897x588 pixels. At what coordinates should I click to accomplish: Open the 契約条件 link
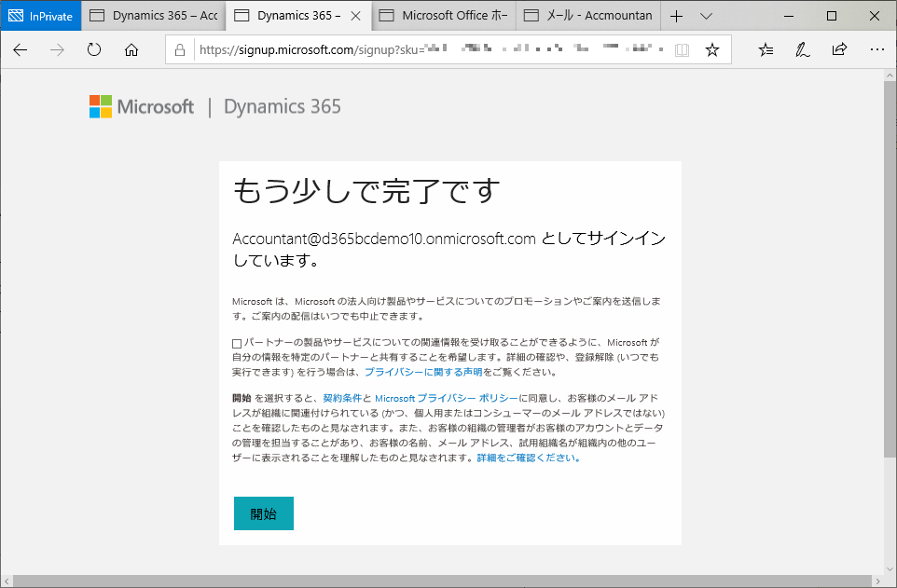pyautogui.click(x=342, y=398)
